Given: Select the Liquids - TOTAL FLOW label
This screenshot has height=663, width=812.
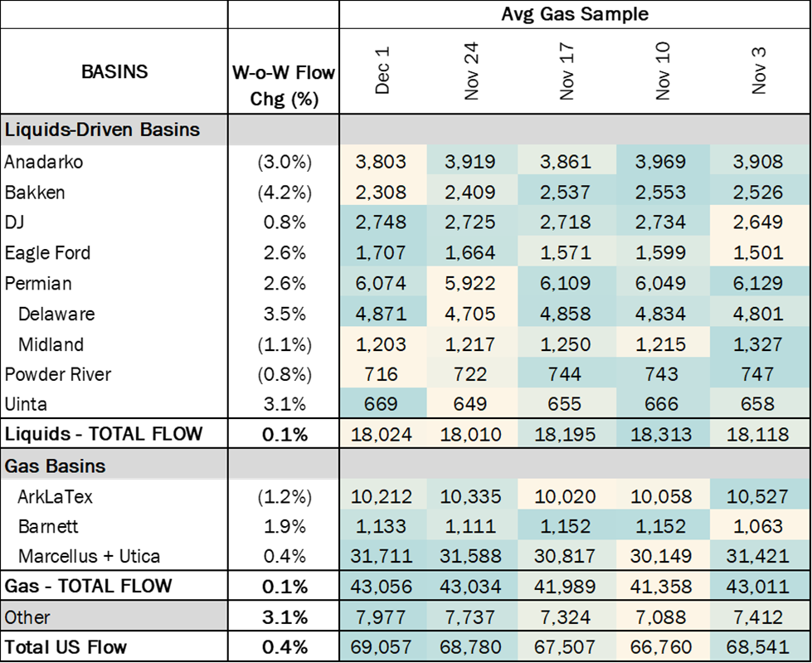Looking at the screenshot, I should 103,434.
